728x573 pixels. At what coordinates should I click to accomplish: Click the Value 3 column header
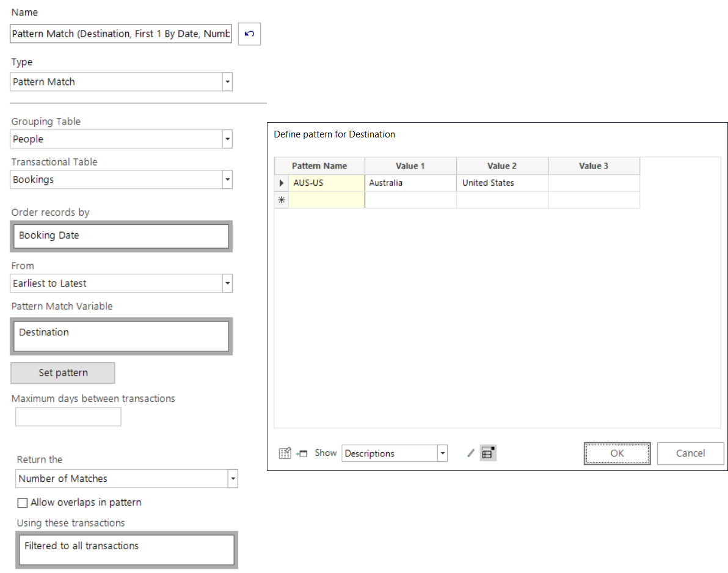[x=594, y=166]
